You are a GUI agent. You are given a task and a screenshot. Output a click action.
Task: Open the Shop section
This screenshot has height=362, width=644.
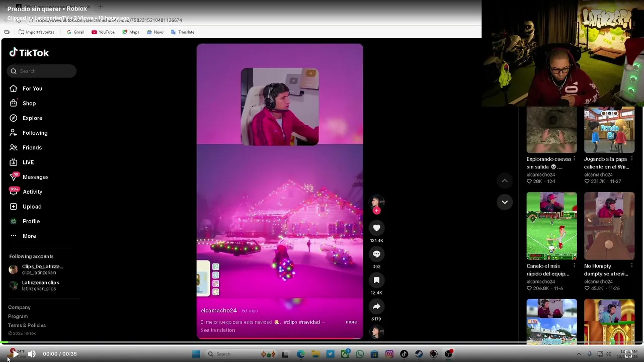tap(23, 103)
